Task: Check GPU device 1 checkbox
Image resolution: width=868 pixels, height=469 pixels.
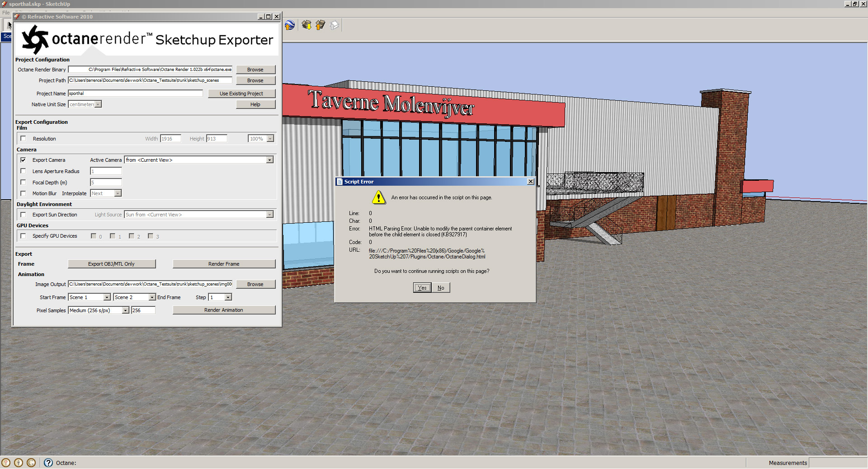Action: point(113,236)
